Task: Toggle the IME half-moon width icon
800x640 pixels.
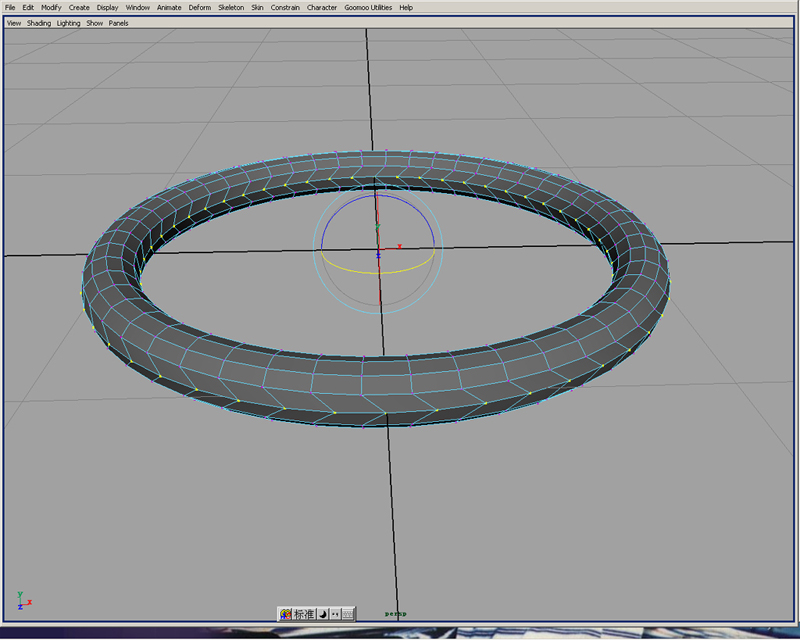Action: [323, 614]
